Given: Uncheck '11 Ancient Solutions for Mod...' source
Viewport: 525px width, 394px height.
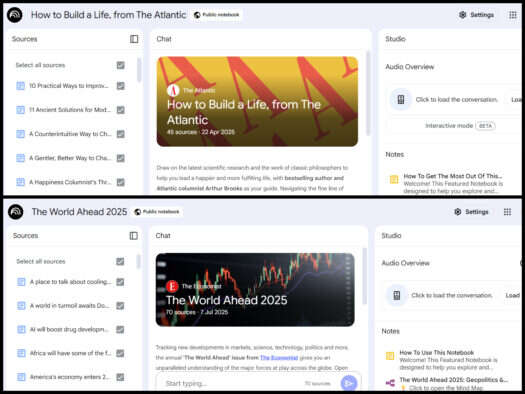Looking at the screenshot, I should 121,110.
